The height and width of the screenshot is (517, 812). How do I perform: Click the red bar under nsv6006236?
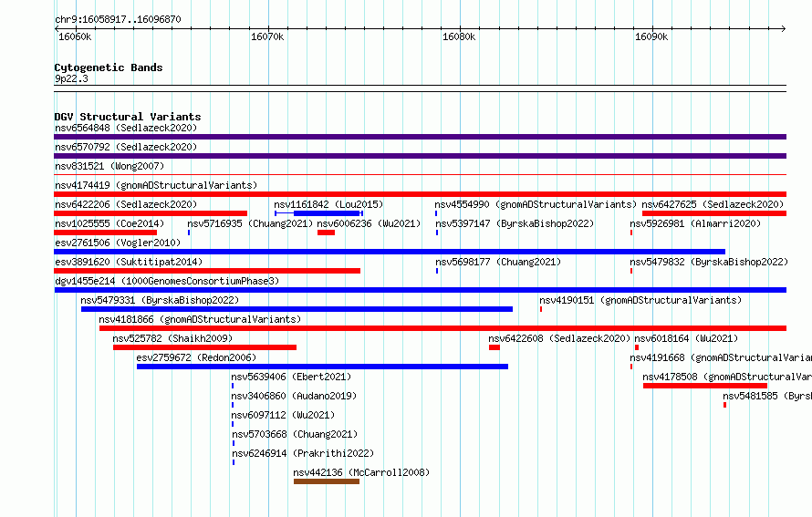coord(327,233)
